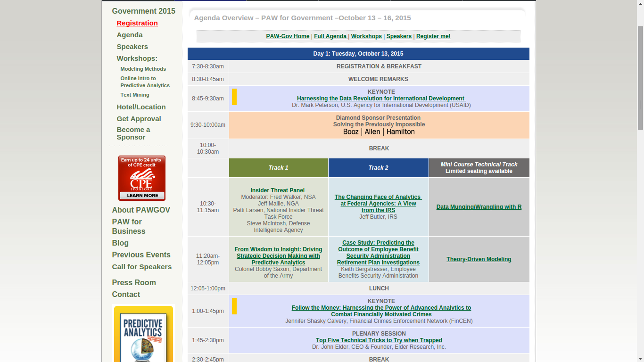Open Harnessing the Data Revolution keynote link
The width and height of the screenshot is (644, 362).
[x=380, y=99]
